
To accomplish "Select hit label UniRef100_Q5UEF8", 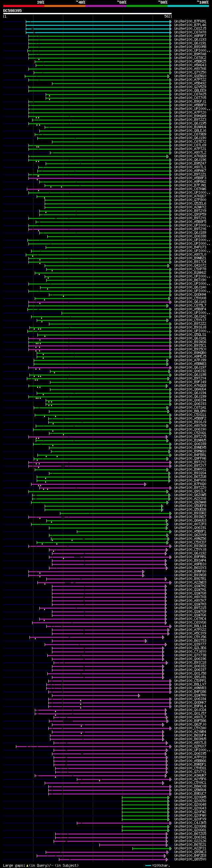I will [190, 506].
